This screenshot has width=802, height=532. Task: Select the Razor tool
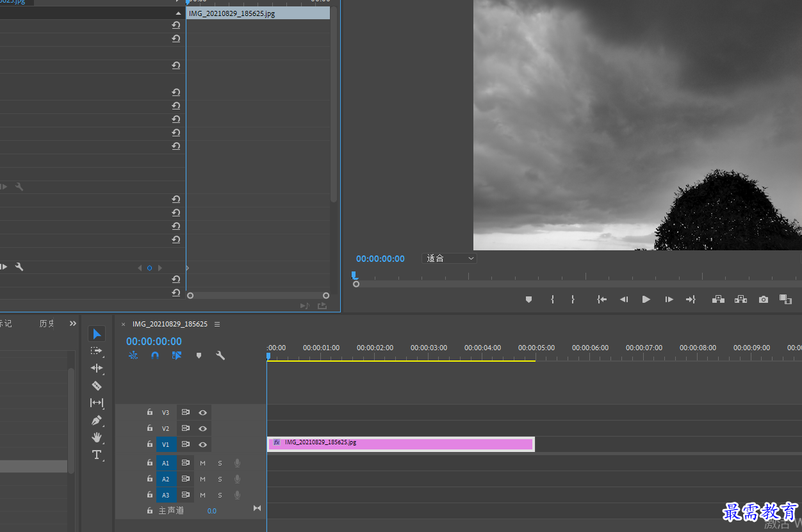(97, 385)
